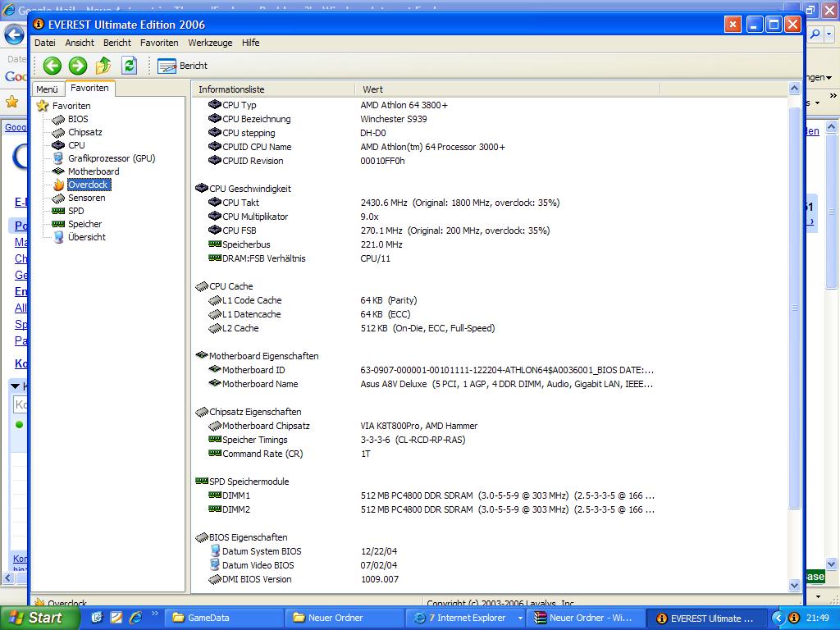This screenshot has width=840, height=630.
Task: Click the Speicher Timings row icon
Action: tap(215, 439)
